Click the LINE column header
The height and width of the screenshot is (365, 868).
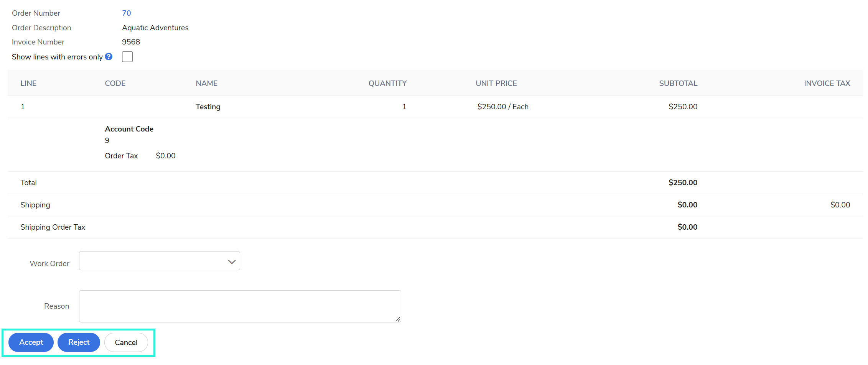tap(28, 83)
